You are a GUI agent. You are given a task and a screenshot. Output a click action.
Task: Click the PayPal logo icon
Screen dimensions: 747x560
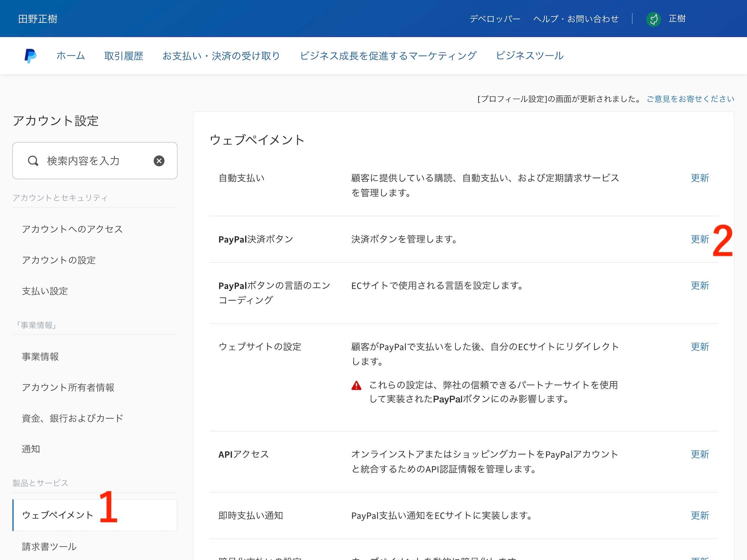coord(30,56)
